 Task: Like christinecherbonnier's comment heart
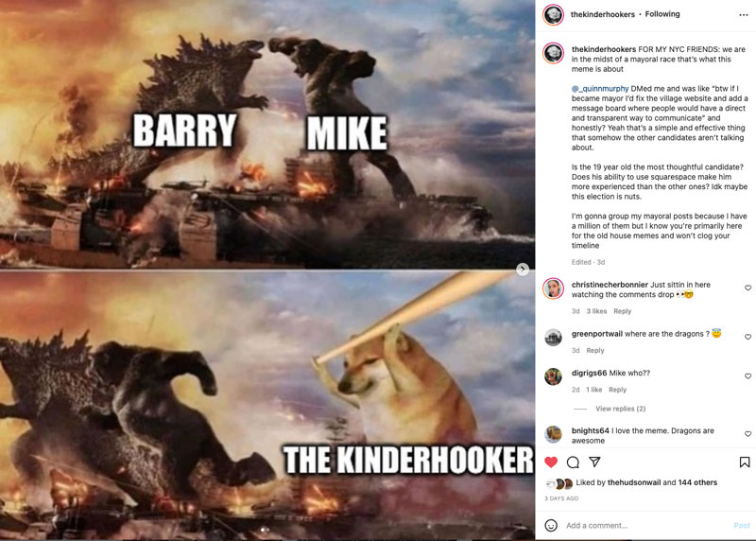pyautogui.click(x=747, y=288)
